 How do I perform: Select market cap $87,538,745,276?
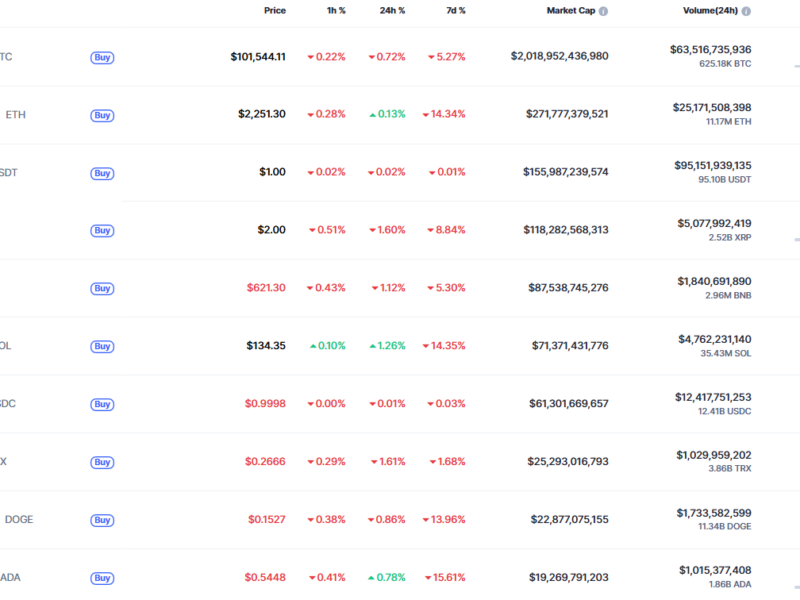coord(568,288)
